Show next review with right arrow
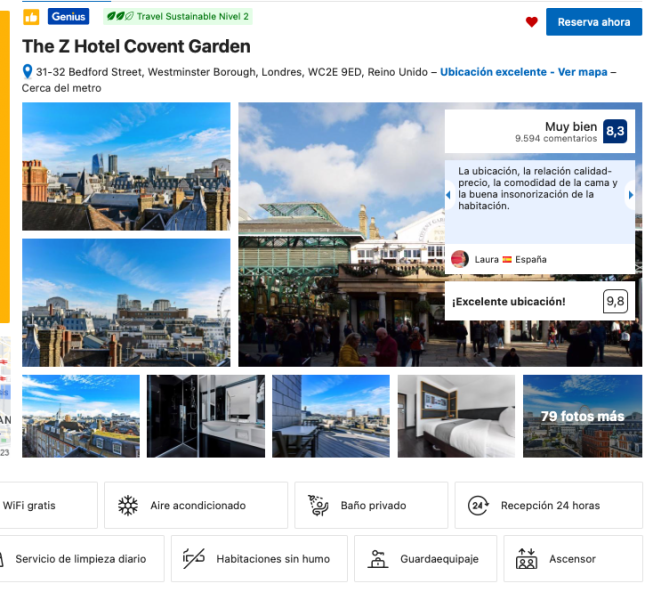The height and width of the screenshot is (600, 653). coord(631,194)
